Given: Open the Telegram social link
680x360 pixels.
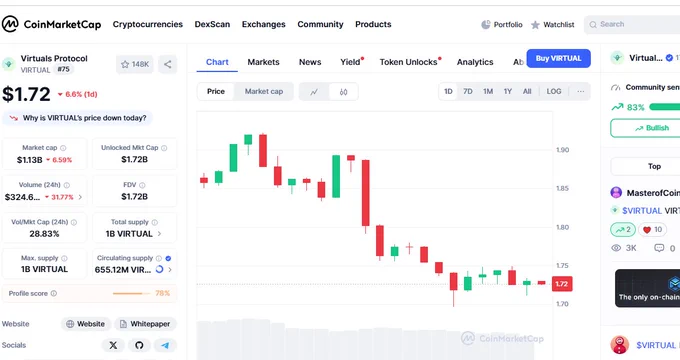Looking at the screenshot, I should 165,345.
